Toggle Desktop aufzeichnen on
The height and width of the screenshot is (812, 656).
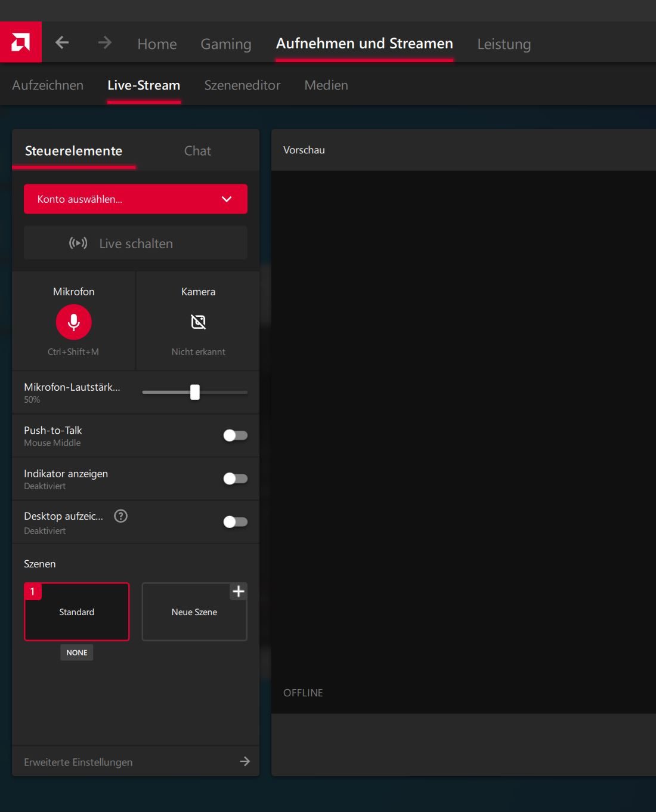(235, 522)
